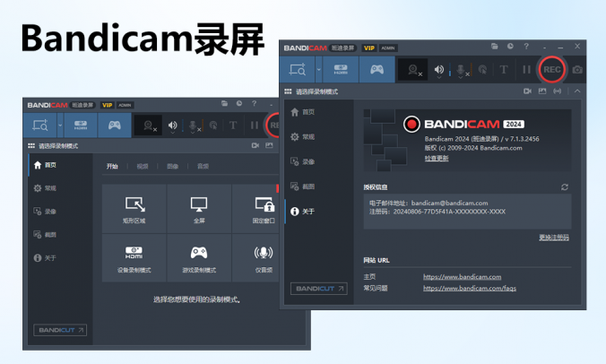The width and height of the screenshot is (606, 364).
Task: Choose 仅音频 recording mode tile
Action: pyautogui.click(x=255, y=258)
